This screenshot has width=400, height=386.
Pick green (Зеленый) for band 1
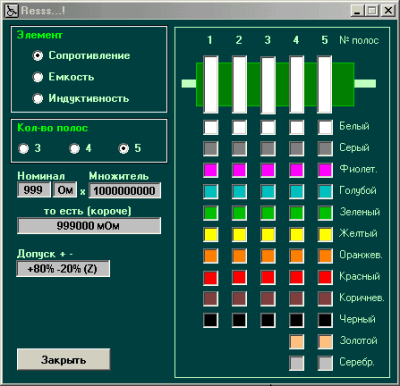pyautogui.click(x=211, y=213)
